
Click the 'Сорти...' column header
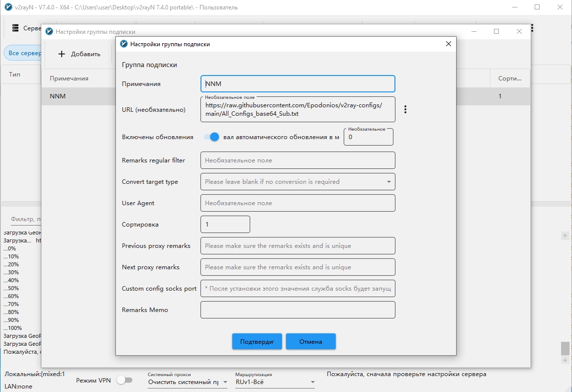pos(510,78)
